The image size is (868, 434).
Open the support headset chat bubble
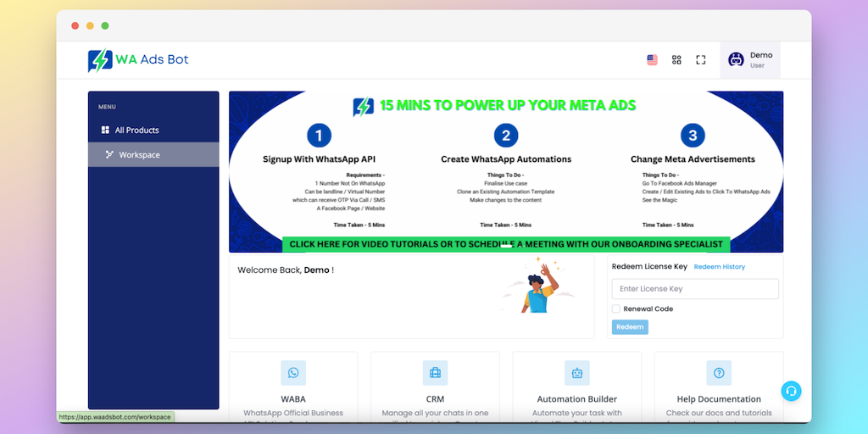(792, 391)
